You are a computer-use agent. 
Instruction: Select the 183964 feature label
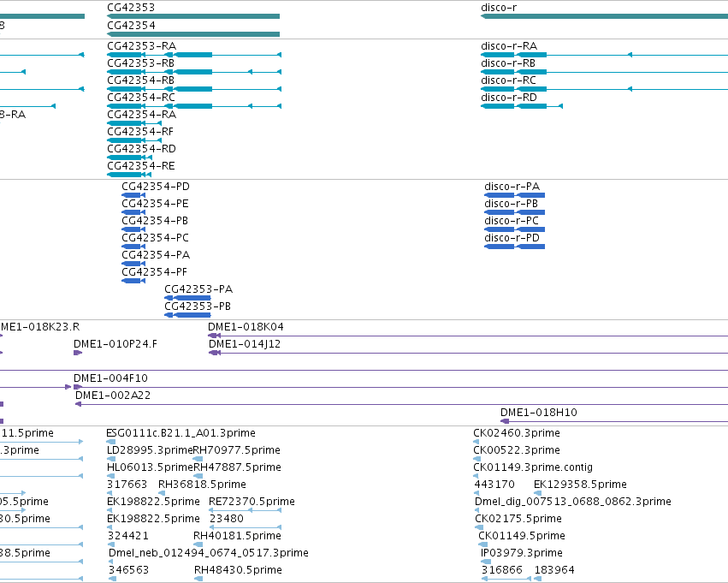pyautogui.click(x=554, y=570)
